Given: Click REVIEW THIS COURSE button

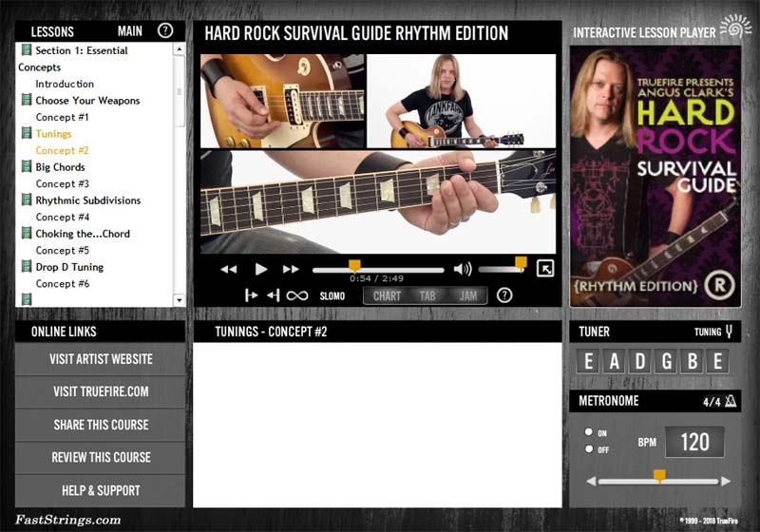Looking at the screenshot, I should [101, 457].
